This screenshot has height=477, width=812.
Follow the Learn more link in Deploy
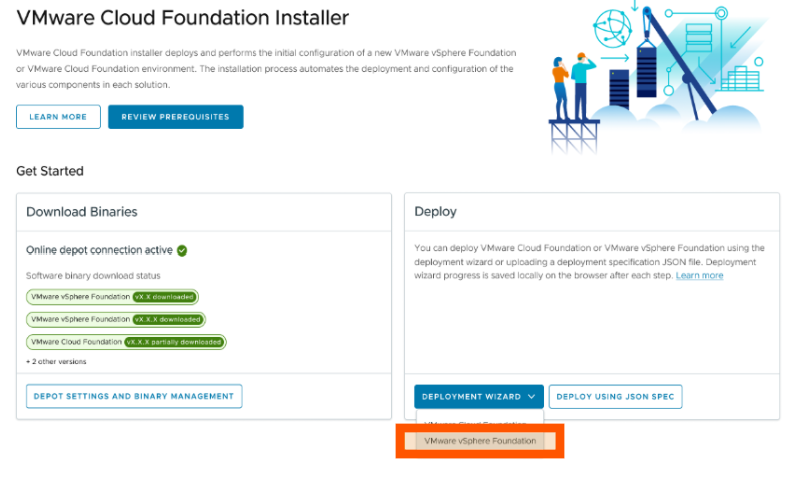click(x=699, y=275)
